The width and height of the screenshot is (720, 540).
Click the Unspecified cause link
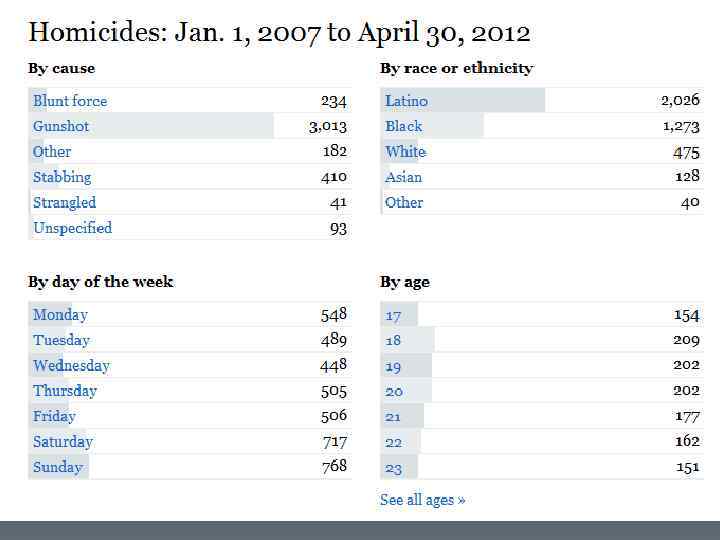click(x=72, y=228)
